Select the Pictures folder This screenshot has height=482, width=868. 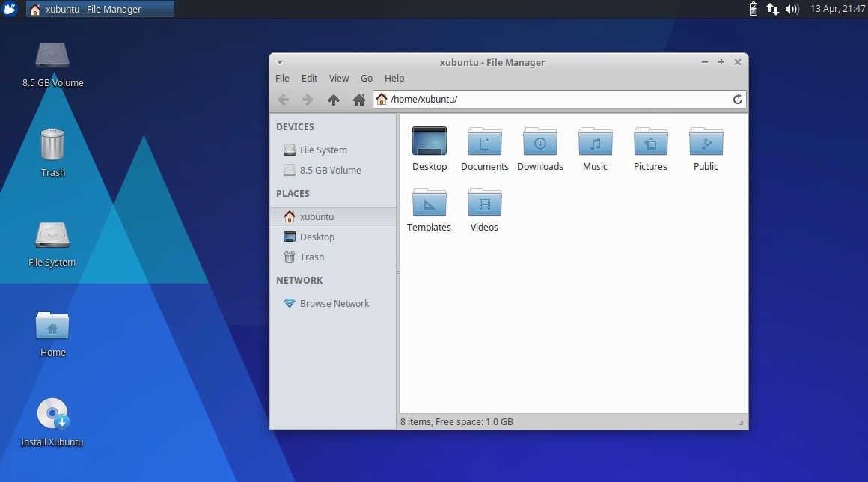pyautogui.click(x=650, y=141)
